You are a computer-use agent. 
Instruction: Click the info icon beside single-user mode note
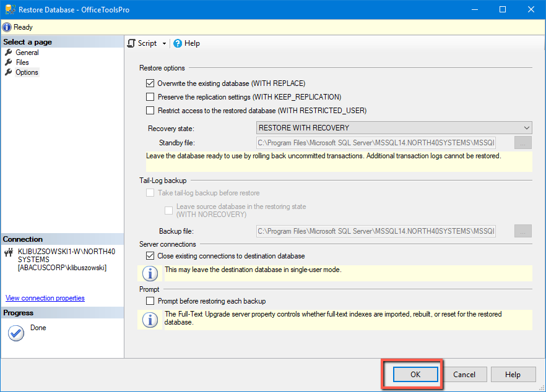(150, 273)
